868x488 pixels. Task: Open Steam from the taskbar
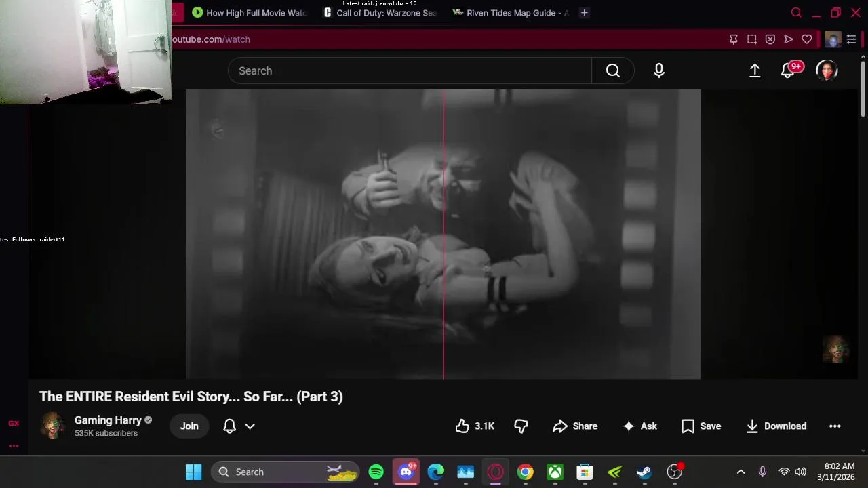coord(644,472)
